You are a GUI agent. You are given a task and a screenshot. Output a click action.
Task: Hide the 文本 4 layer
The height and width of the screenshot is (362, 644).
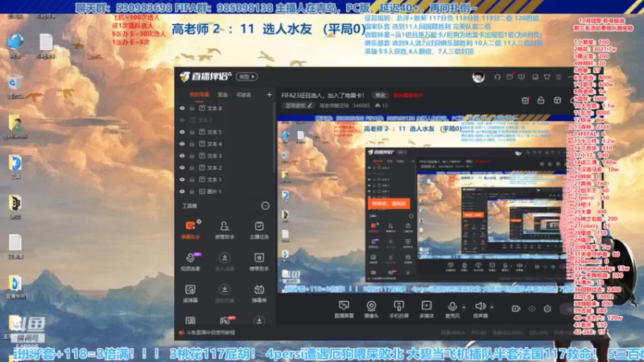point(182,144)
